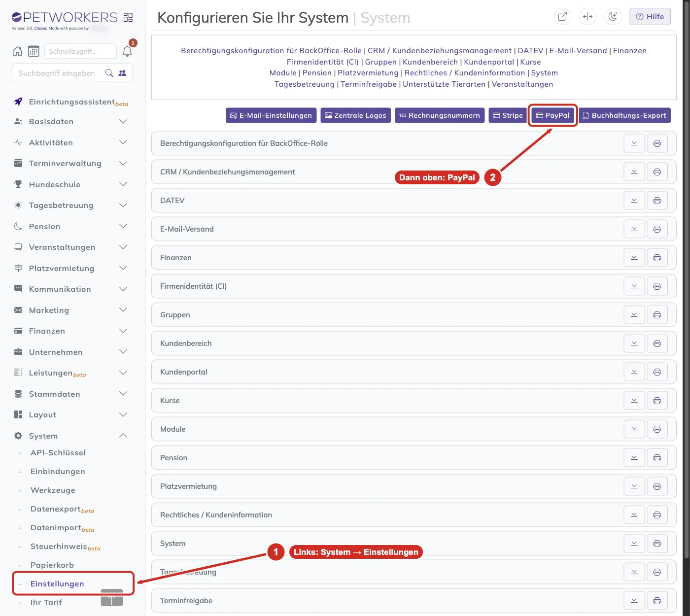Viewport: 690px width, 616px height.
Task: Expand the Pension settings section
Action: [x=634, y=458]
